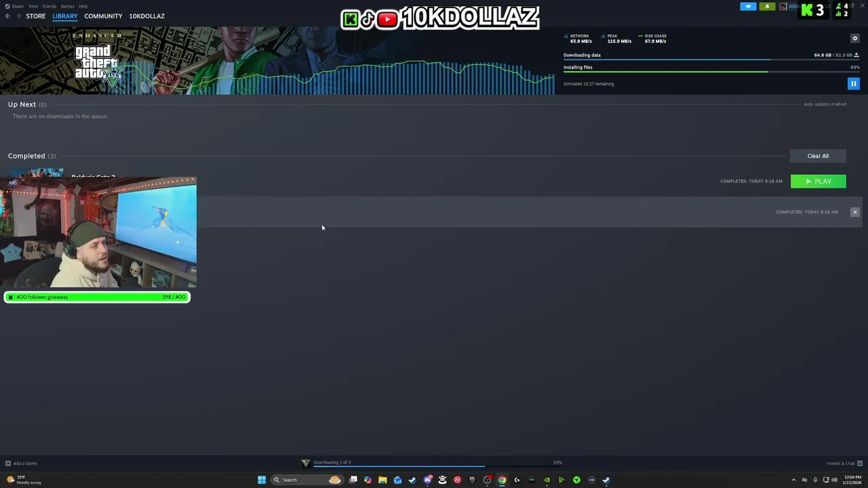
Task: Open the Windows Start menu
Action: [262, 480]
